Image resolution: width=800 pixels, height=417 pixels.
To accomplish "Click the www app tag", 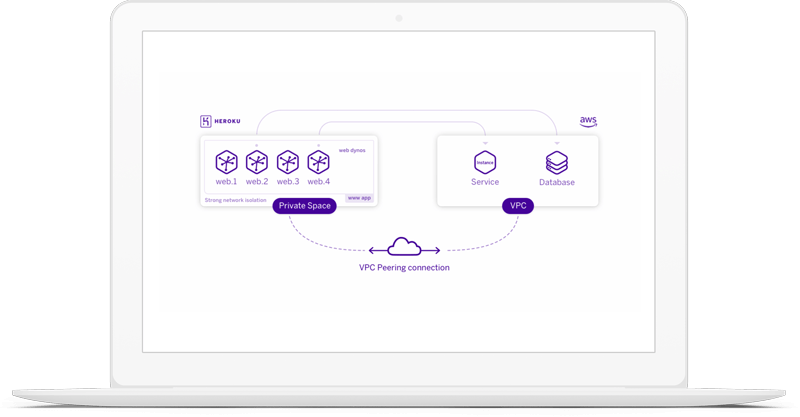I will (359, 198).
